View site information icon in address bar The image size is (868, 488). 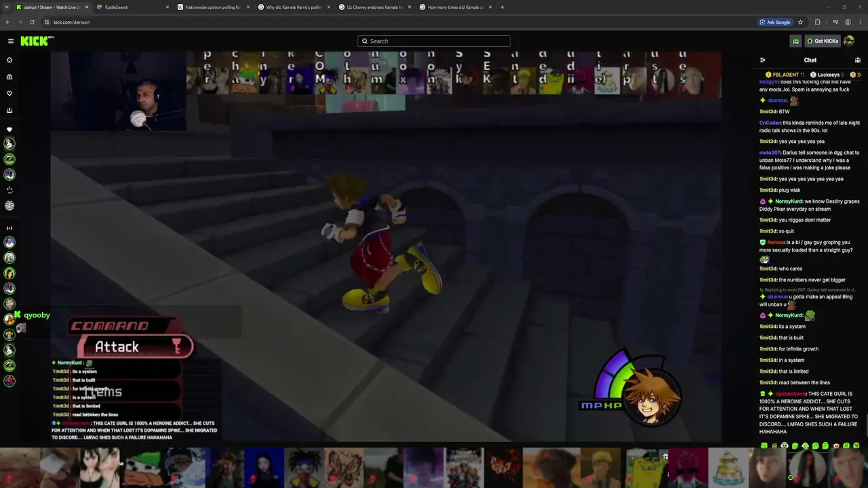[x=46, y=22]
